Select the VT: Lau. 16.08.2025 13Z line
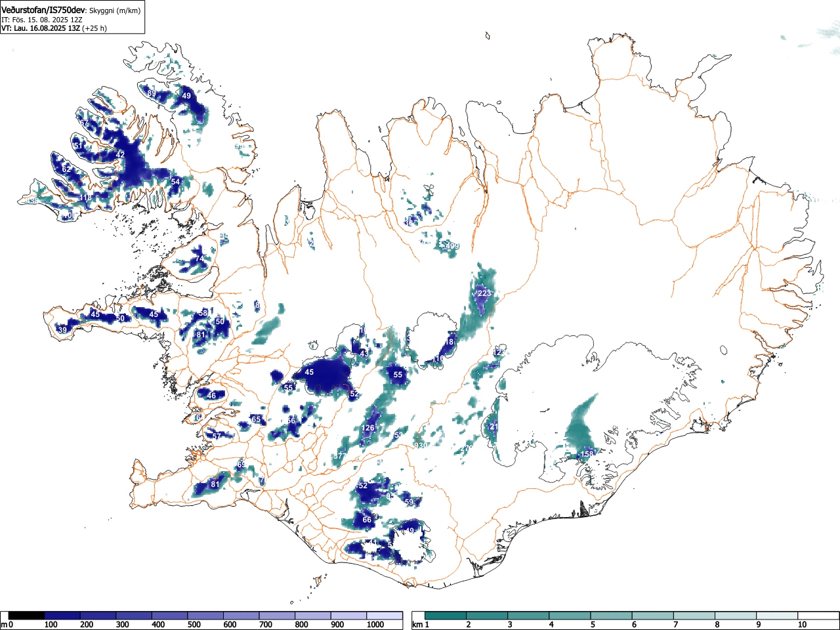This screenshot has height=630, width=840. (41, 28)
